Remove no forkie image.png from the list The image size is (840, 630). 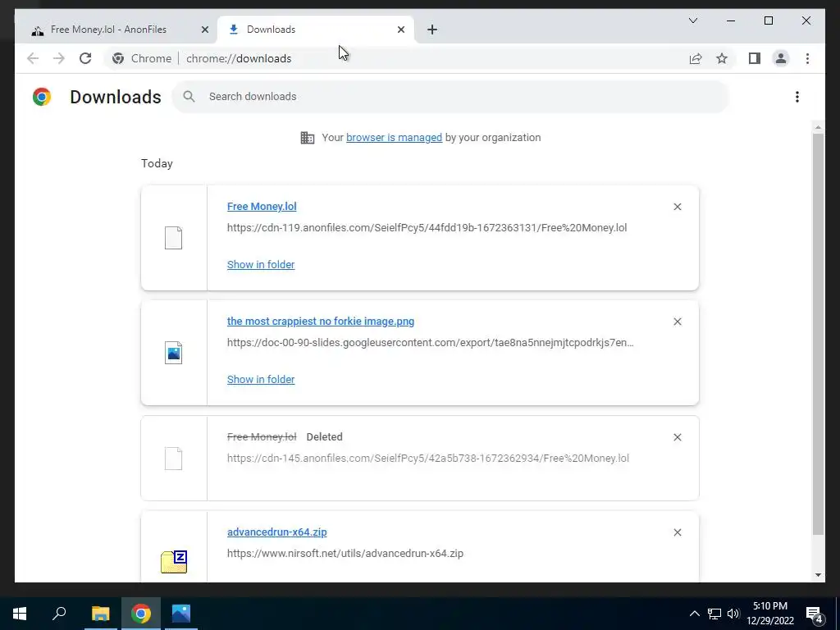tap(677, 322)
